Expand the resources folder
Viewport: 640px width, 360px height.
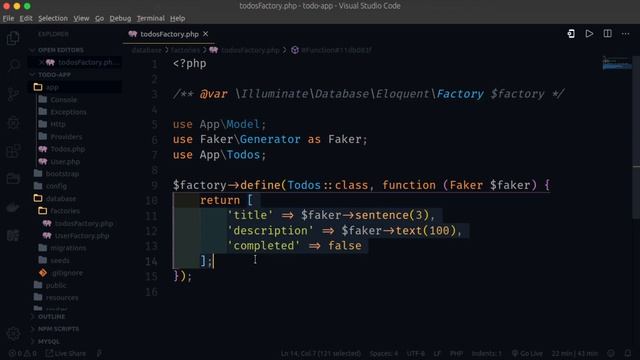coord(62,298)
